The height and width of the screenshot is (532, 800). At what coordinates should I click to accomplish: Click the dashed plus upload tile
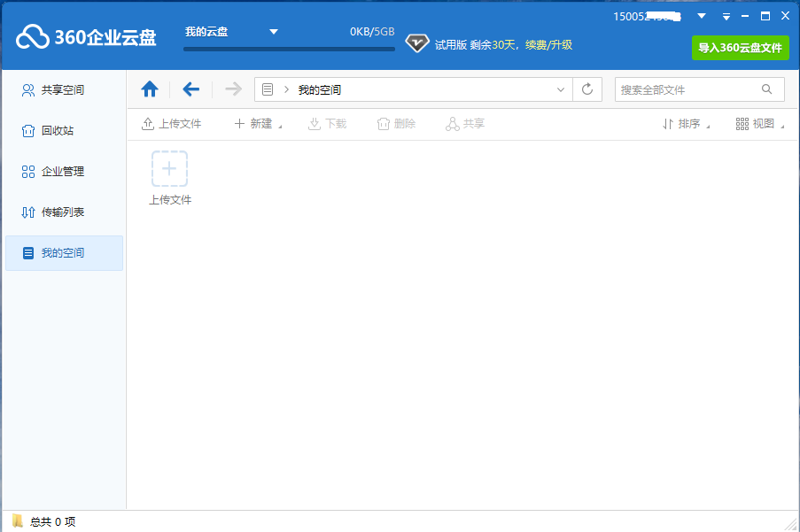pos(169,169)
